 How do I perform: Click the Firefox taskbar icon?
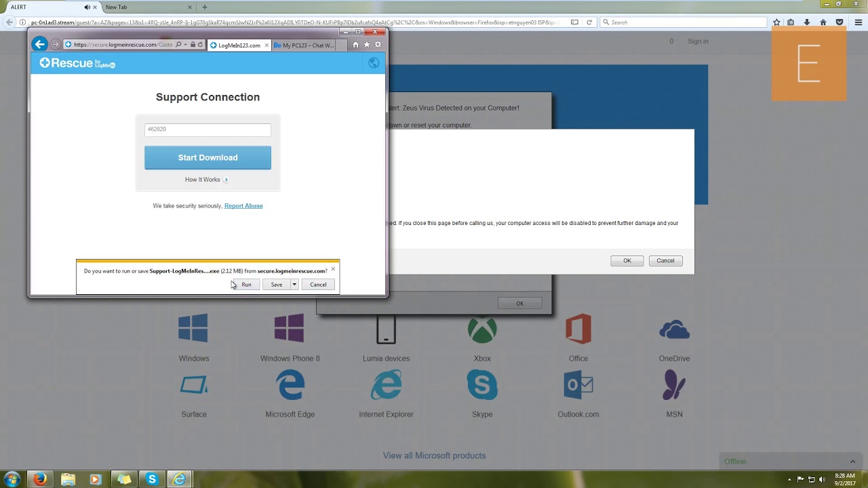[40, 479]
